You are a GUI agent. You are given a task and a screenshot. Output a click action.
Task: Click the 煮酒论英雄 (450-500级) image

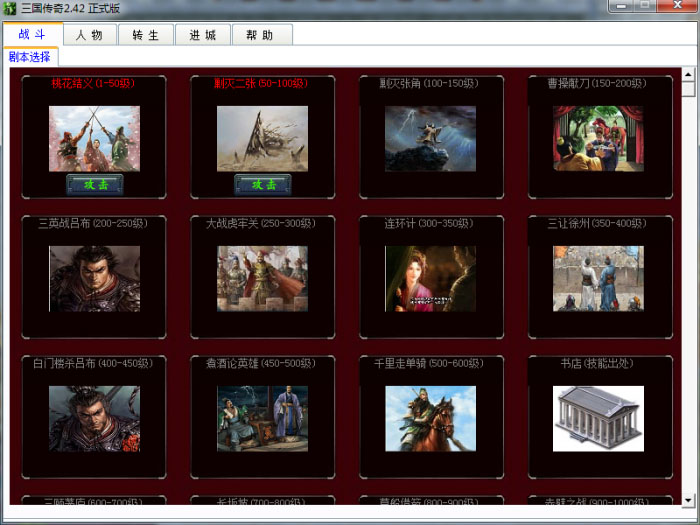262,418
